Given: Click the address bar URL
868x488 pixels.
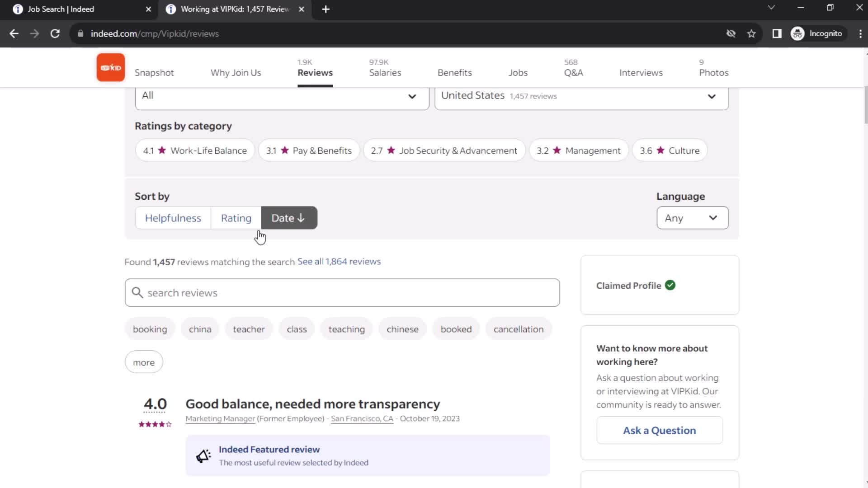Looking at the screenshot, I should tap(155, 33).
